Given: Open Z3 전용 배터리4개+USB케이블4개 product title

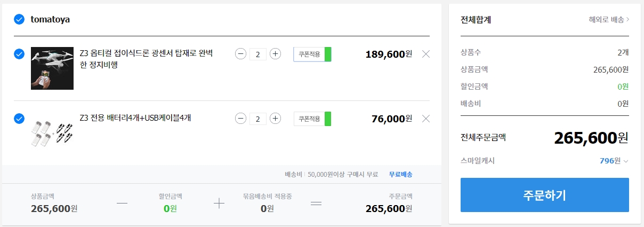Looking at the screenshot, I should coord(135,118).
